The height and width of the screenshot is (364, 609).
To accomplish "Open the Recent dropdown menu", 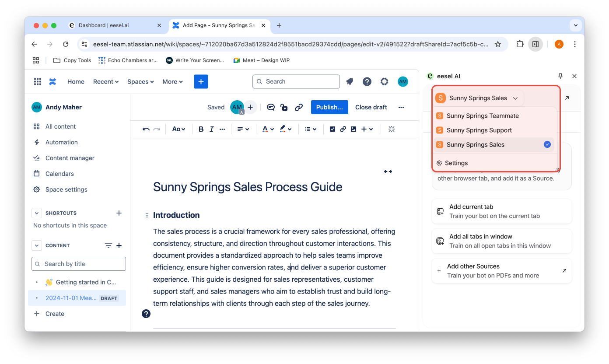I will click(106, 81).
